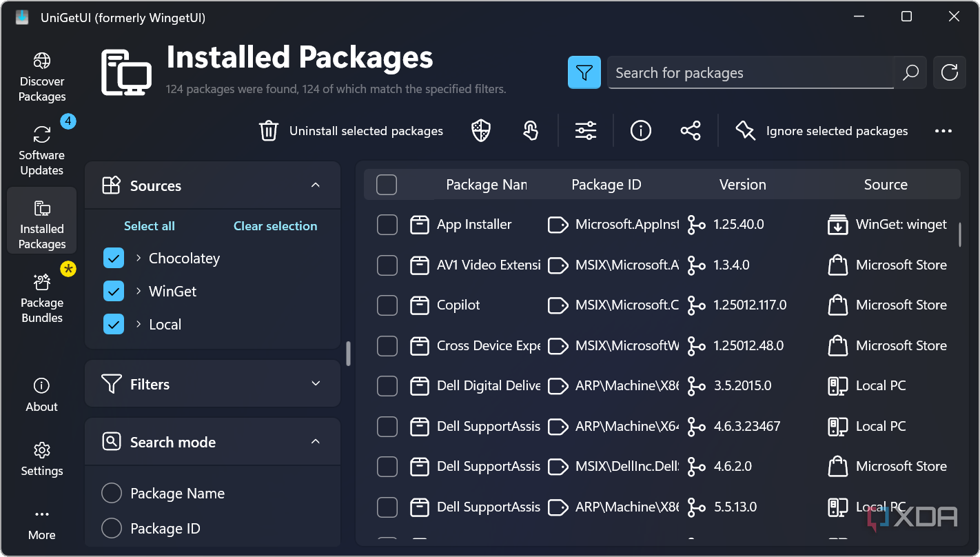Reload packages with the refresh icon
Screen dimensions: 980x557
pos(950,72)
